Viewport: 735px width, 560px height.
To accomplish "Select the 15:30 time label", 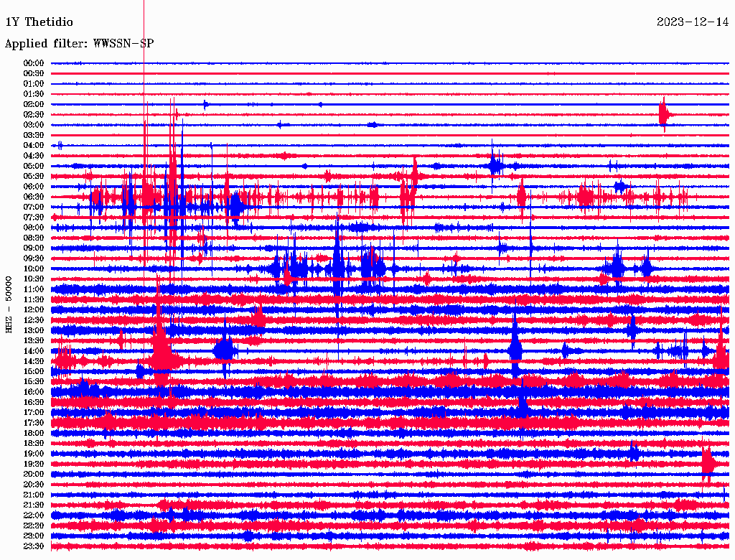I will point(34,382).
